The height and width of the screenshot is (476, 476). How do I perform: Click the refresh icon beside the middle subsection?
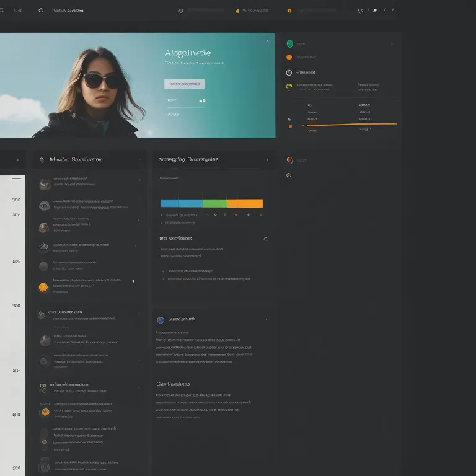point(265,239)
